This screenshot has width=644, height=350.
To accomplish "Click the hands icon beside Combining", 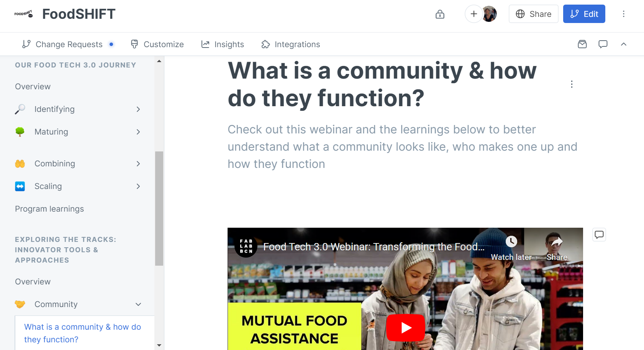I will 20,163.
